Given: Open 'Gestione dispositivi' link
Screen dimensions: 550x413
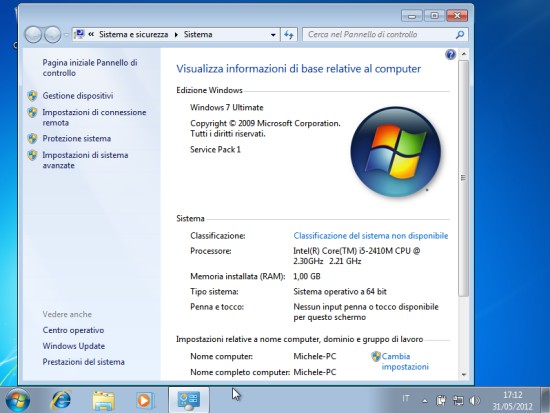Looking at the screenshot, I should (78, 95).
